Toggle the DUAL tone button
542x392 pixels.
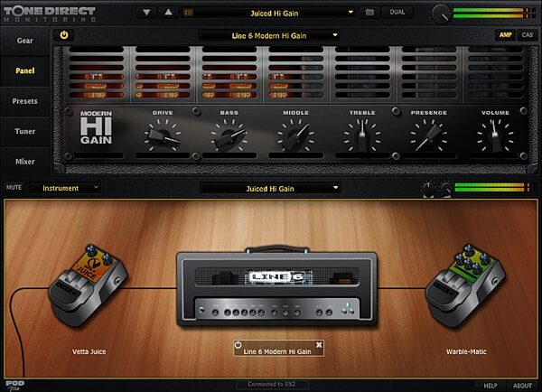[397, 13]
